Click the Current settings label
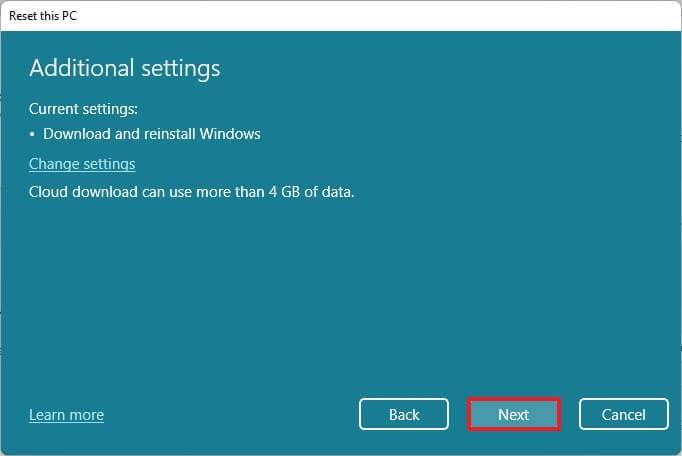Screen dimensions: 682x456 (x=83, y=108)
